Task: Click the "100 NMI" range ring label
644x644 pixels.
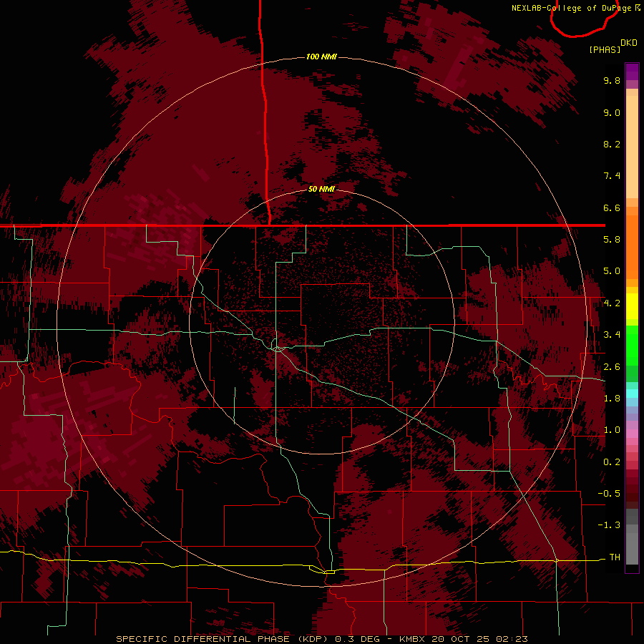Action: (321, 57)
